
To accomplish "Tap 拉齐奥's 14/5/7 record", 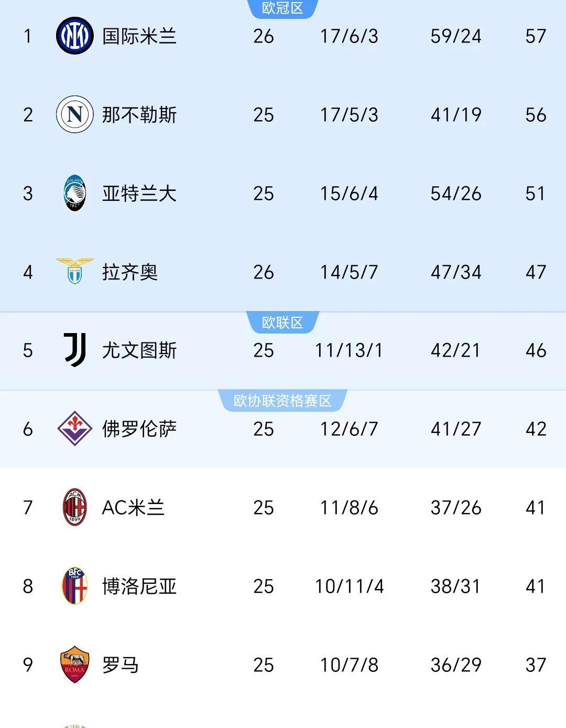I will (349, 272).
